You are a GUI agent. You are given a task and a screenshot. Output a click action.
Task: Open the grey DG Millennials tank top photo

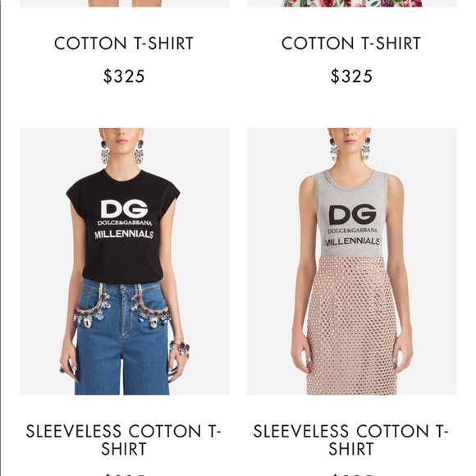click(351, 261)
